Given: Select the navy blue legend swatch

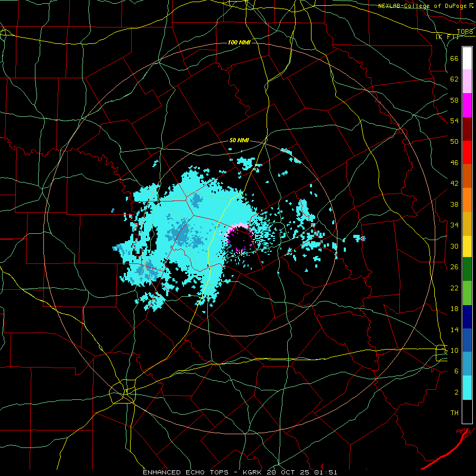Looking at the screenshot, I should 467,317.
